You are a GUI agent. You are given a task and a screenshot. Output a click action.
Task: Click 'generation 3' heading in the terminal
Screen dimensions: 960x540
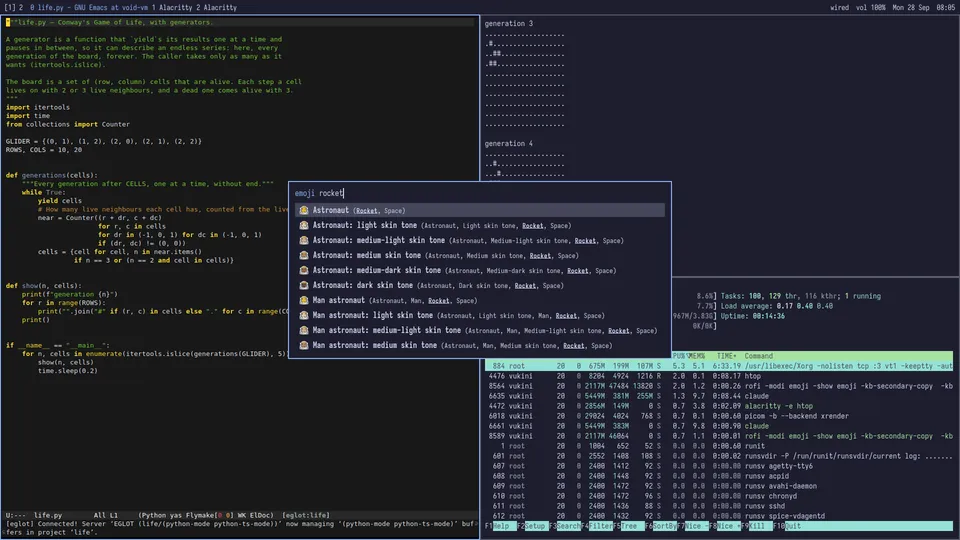click(508, 23)
